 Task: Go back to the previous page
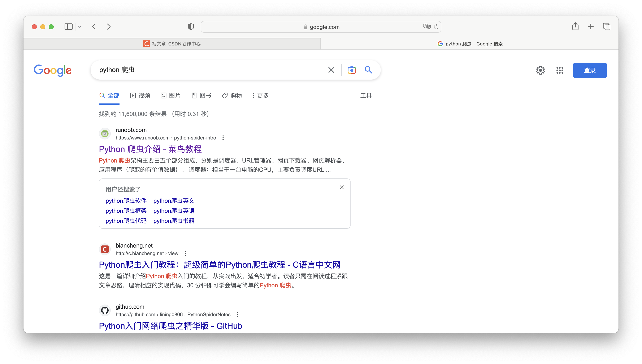(94, 27)
